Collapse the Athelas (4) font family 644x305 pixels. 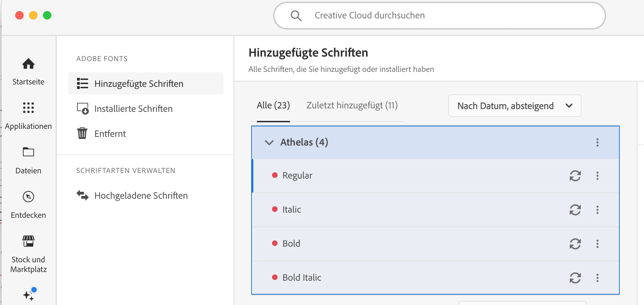pos(269,142)
